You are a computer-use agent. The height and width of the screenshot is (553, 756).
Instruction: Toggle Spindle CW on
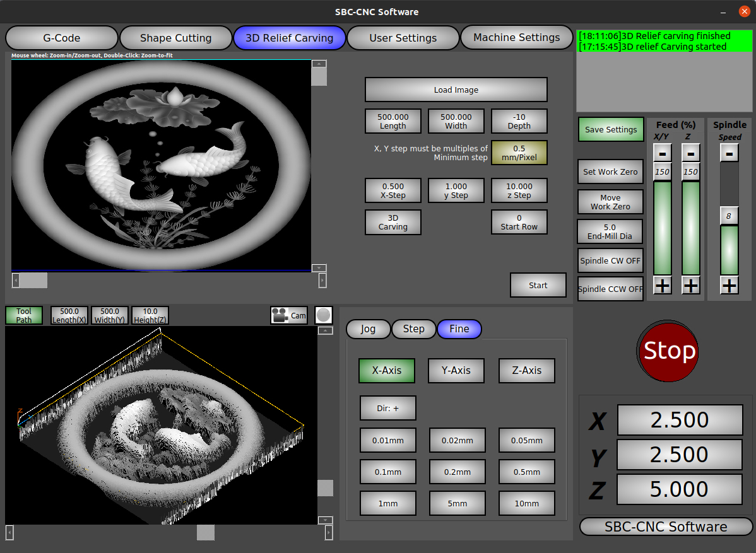click(x=610, y=260)
